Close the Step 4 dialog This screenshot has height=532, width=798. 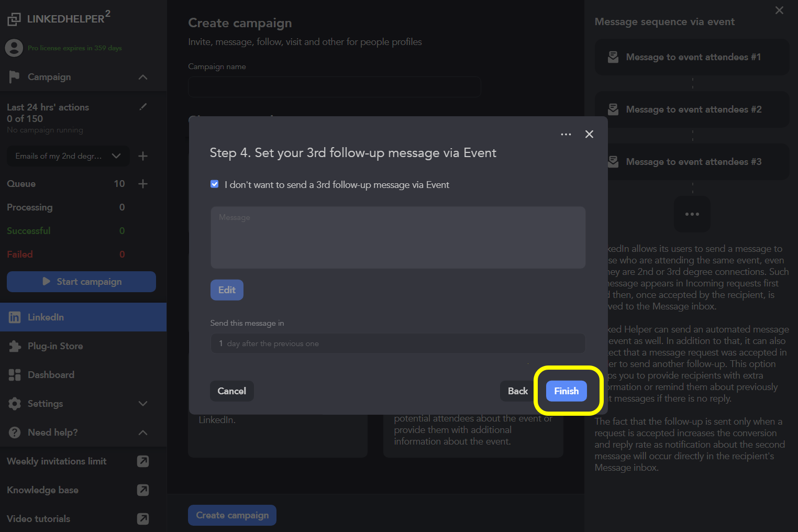coord(589,134)
